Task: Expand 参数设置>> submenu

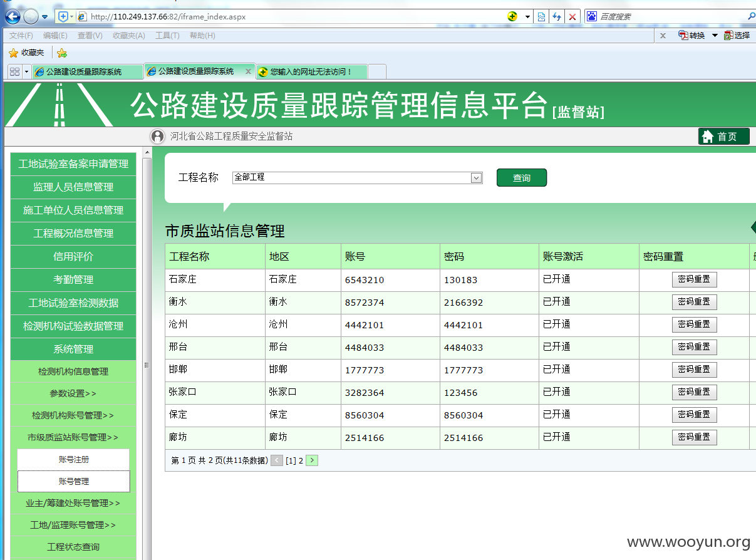Action: coord(73,393)
